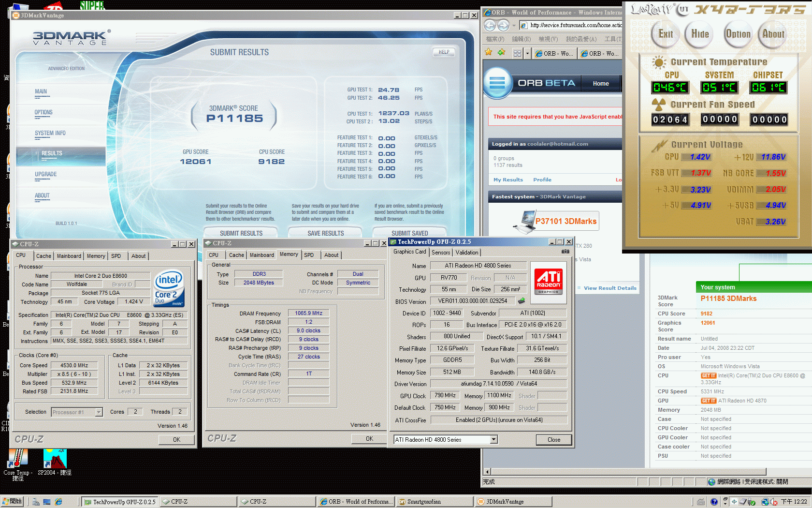The image size is (812, 508).
Task: Click the GET IT badge beside the GPU row
Action: (708, 401)
